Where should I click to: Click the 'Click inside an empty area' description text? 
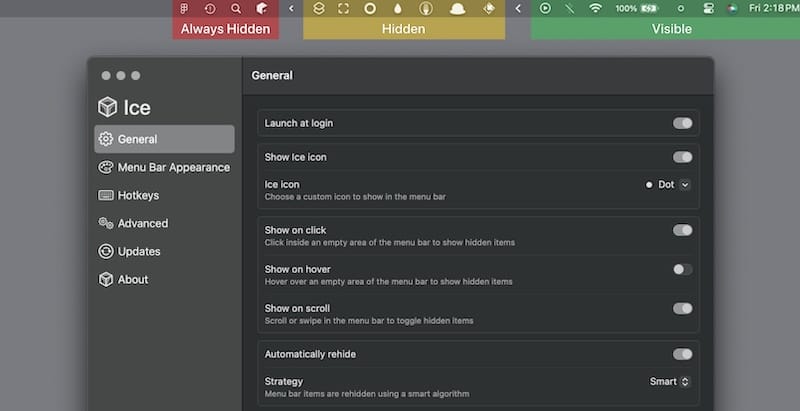[389, 243]
